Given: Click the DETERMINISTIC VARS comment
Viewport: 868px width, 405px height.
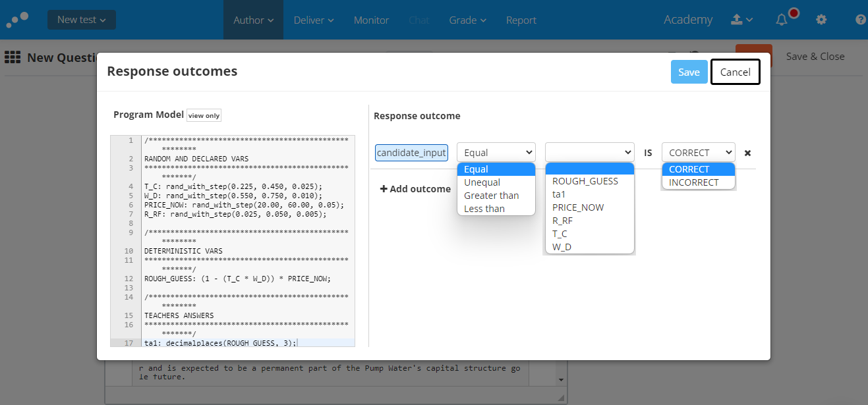Looking at the screenshot, I should click(x=183, y=251).
